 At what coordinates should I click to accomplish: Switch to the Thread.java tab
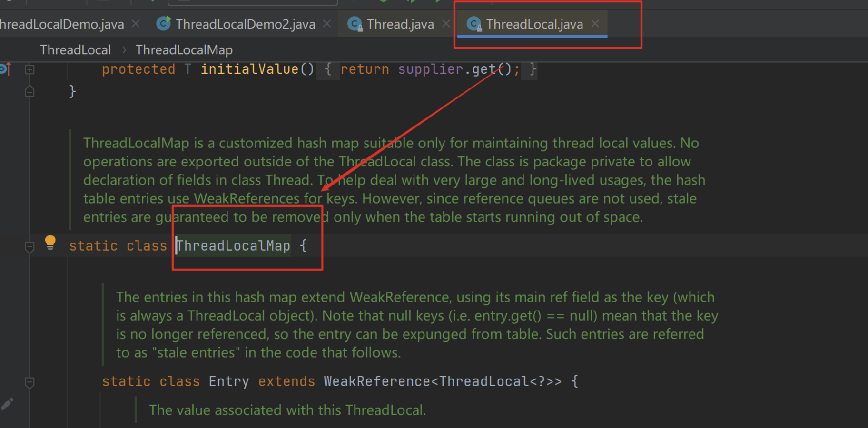point(400,24)
